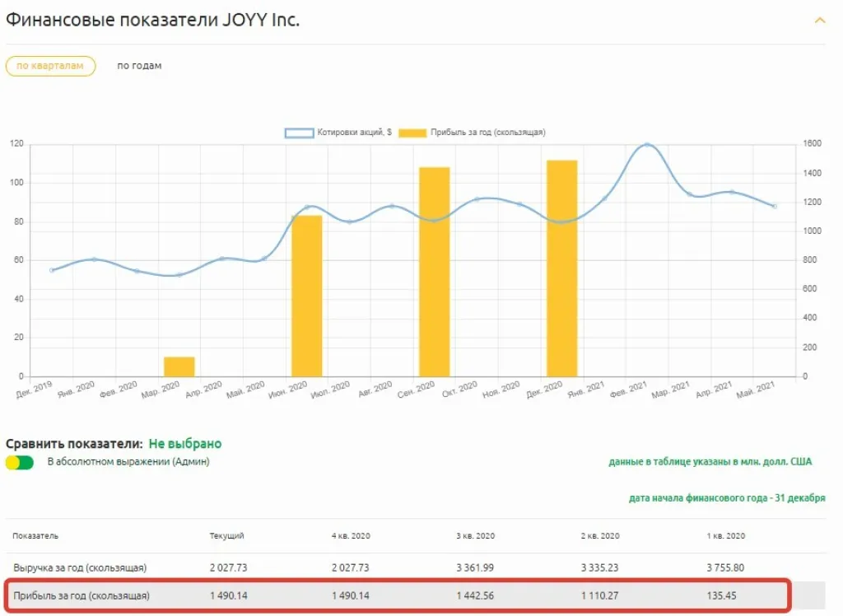Click the '4 кв. 2020' column header

[x=350, y=536]
